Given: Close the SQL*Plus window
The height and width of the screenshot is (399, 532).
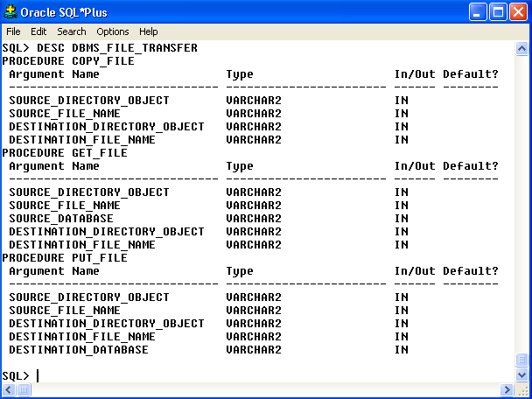Looking at the screenshot, I should pos(518,12).
